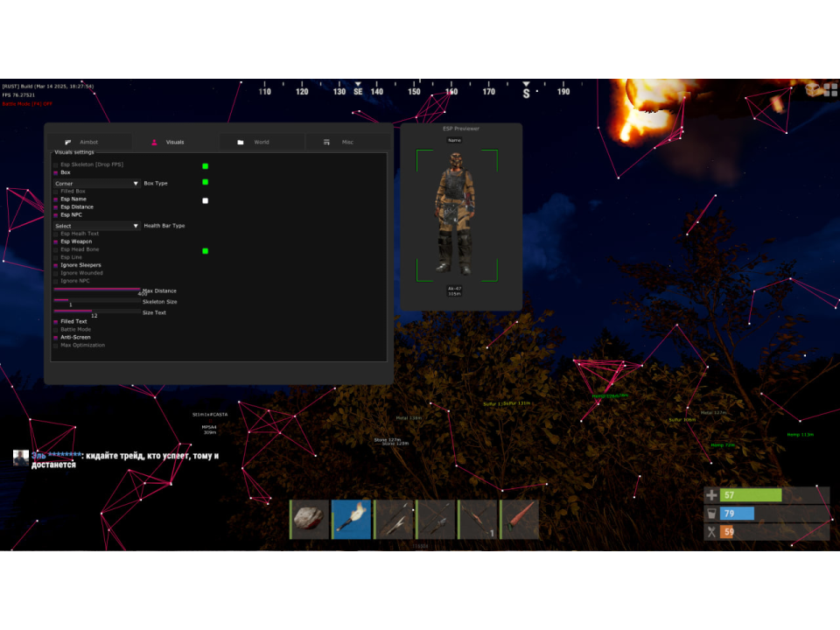Click the Visuals settings group heading
Screen dimensions: 840x630
73,152
